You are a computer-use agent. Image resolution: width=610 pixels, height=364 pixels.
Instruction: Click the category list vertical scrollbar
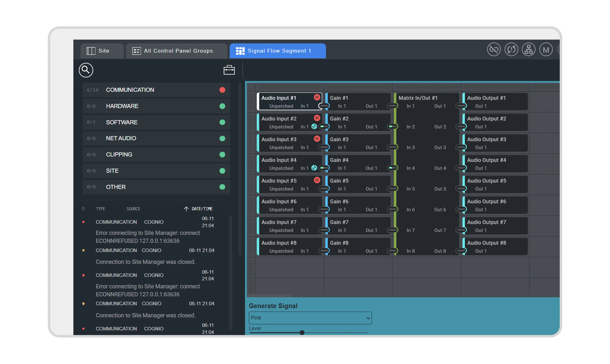240,169
